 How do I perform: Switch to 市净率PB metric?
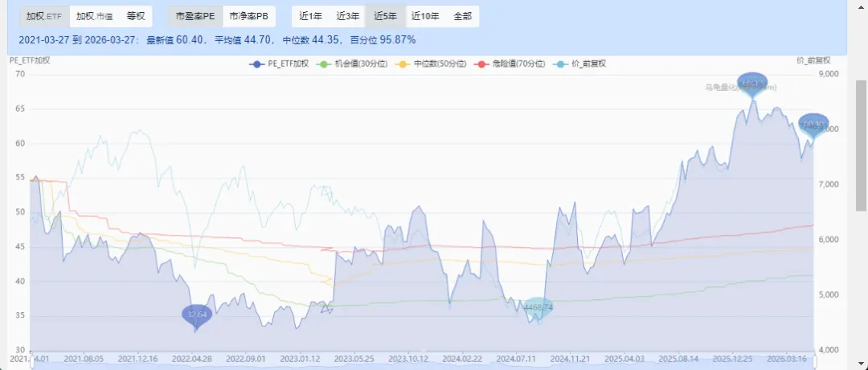(x=248, y=17)
